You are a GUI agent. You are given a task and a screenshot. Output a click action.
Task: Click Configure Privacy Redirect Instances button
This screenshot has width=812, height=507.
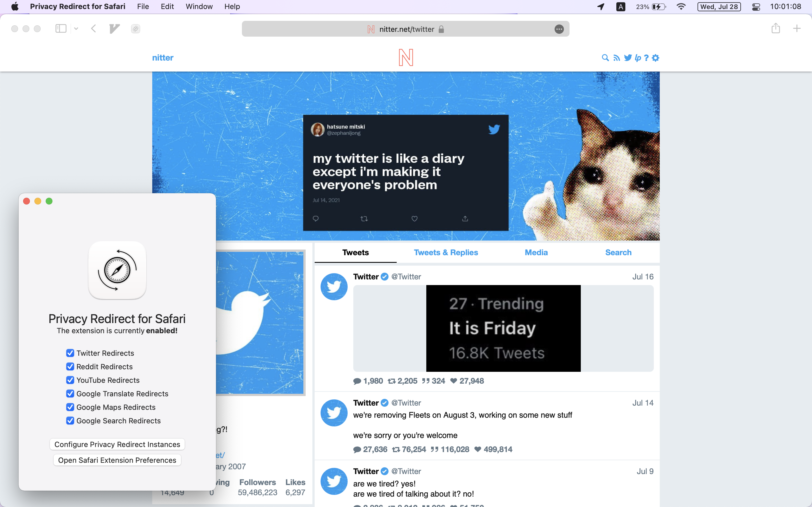tap(117, 444)
